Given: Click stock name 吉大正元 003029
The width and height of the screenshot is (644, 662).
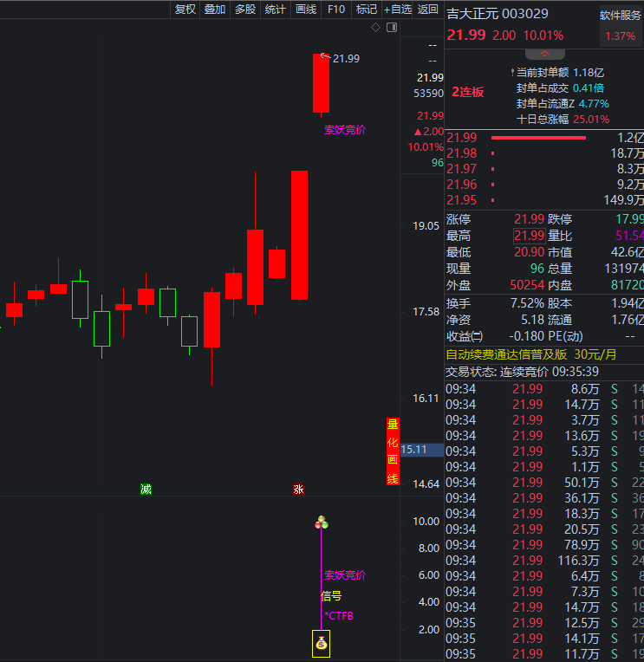Looking at the screenshot, I should pos(498,14).
